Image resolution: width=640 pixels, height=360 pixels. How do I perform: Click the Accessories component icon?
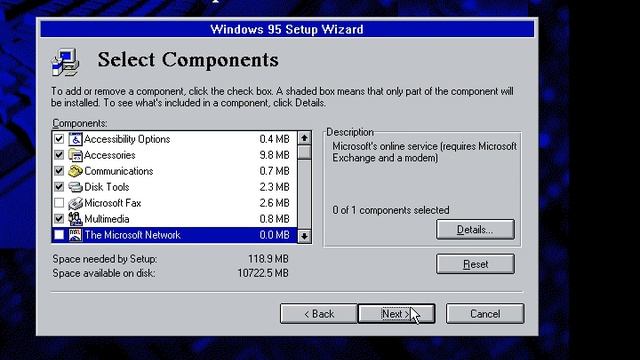76,155
